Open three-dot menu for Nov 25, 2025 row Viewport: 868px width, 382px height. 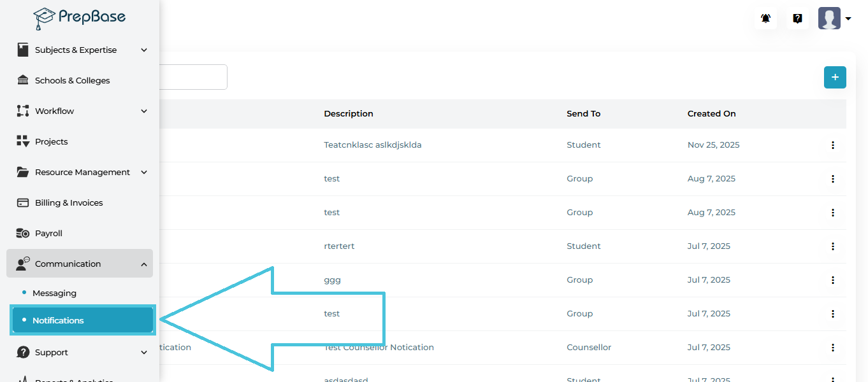[832, 145]
